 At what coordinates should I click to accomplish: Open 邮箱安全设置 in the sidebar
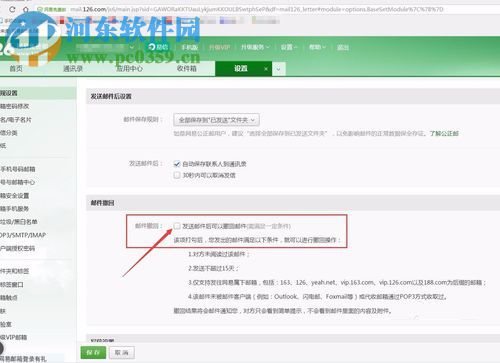tap(14, 195)
